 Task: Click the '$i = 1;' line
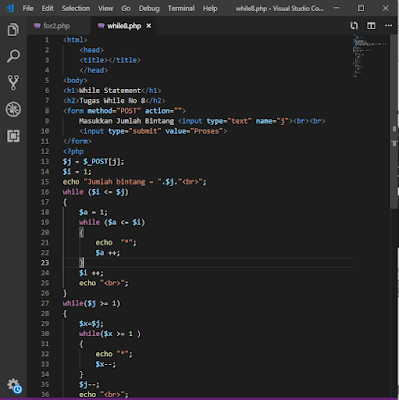[x=77, y=171]
